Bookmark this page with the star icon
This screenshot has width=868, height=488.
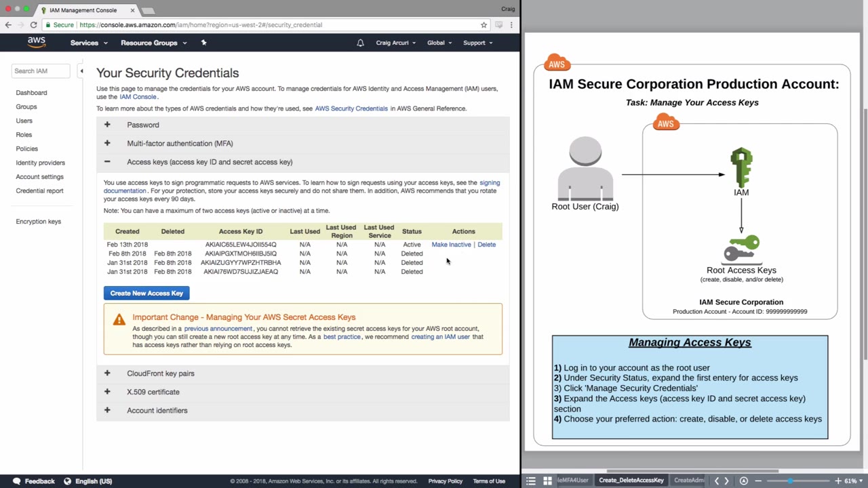point(484,25)
